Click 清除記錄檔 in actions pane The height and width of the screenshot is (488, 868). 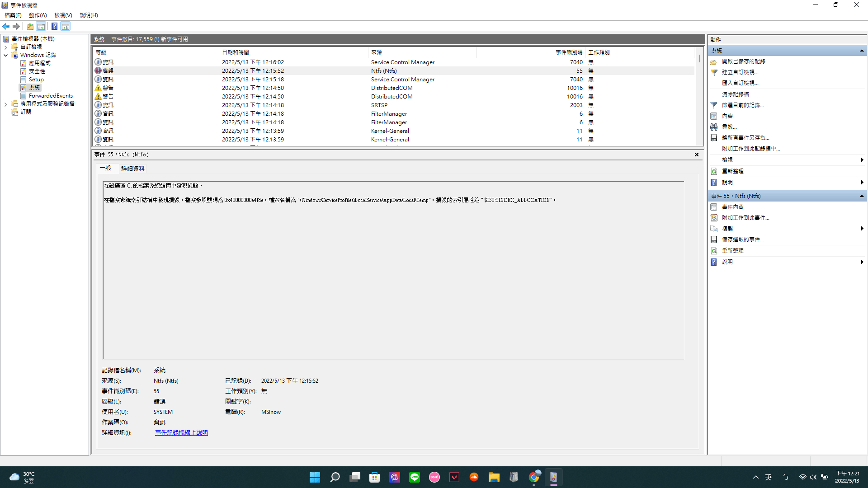737,94
